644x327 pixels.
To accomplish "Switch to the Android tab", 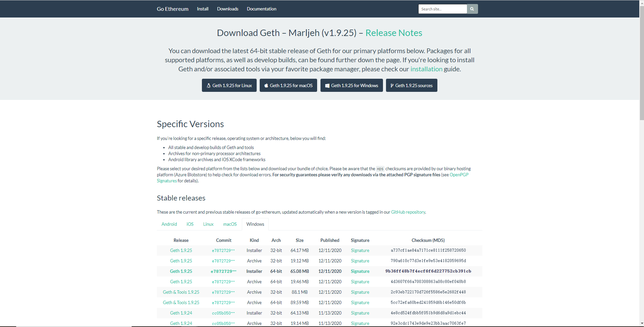I will click(x=169, y=224).
